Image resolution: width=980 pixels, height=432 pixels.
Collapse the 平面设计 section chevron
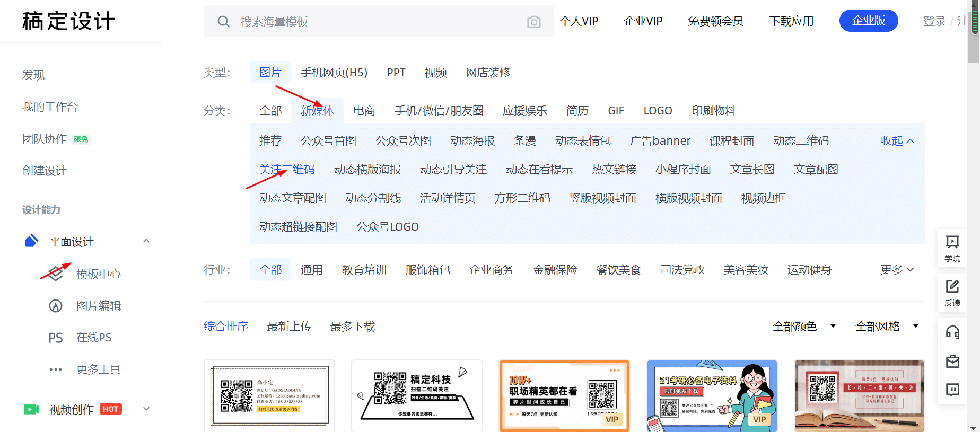[x=146, y=241]
